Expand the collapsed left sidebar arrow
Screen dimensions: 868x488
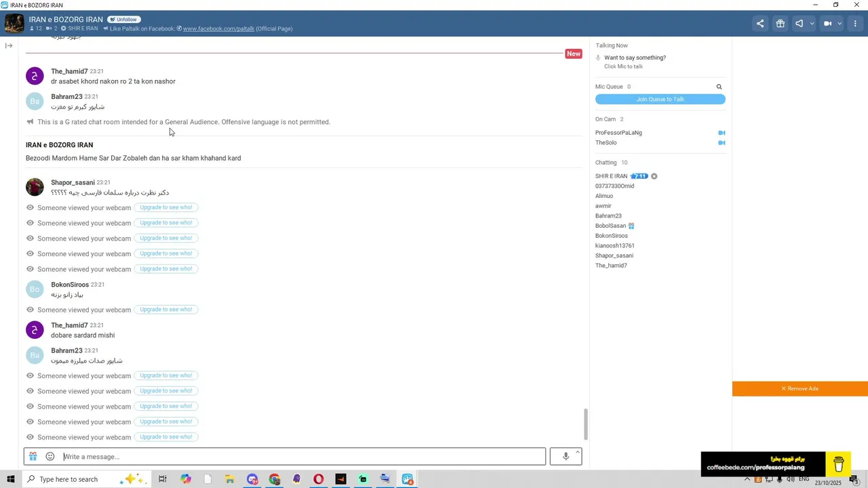tap(9, 45)
